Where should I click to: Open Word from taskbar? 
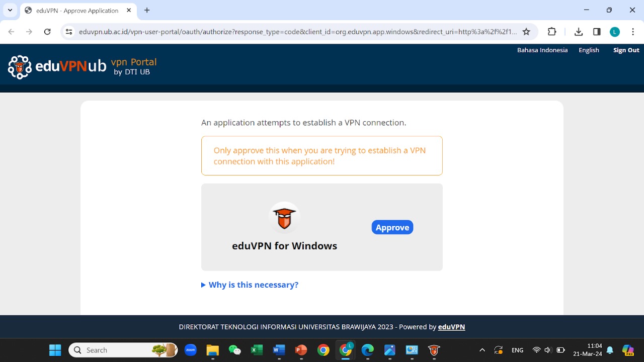pos(279,350)
